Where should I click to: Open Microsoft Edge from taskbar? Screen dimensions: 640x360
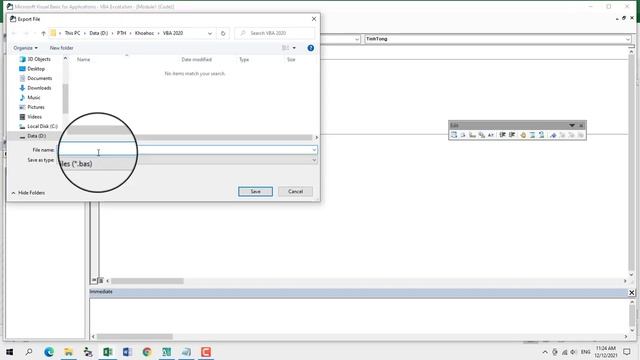[x=49, y=352]
